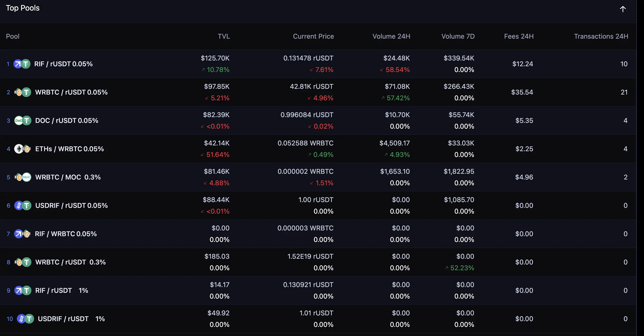The height and width of the screenshot is (336, 644).
Task: Click the WRBTC / rUSDT 0.05% token pair icon
Action: [x=23, y=92]
